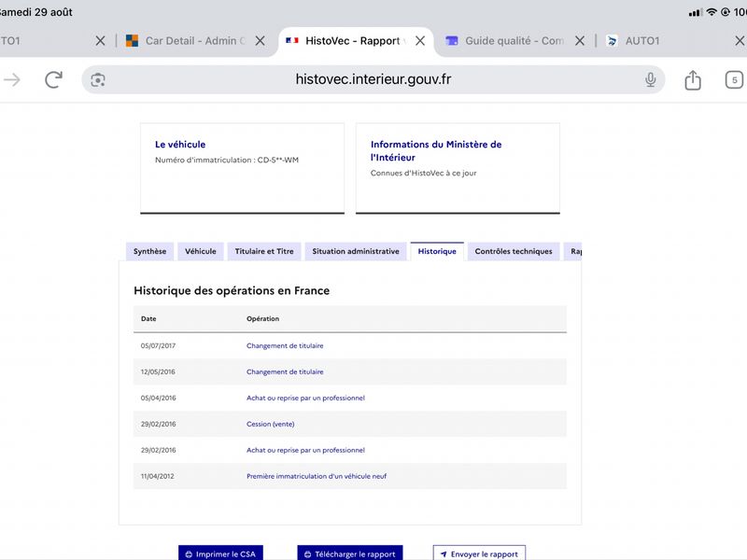Click the Envoyer le rapport button
747x560 pixels.
(x=479, y=553)
